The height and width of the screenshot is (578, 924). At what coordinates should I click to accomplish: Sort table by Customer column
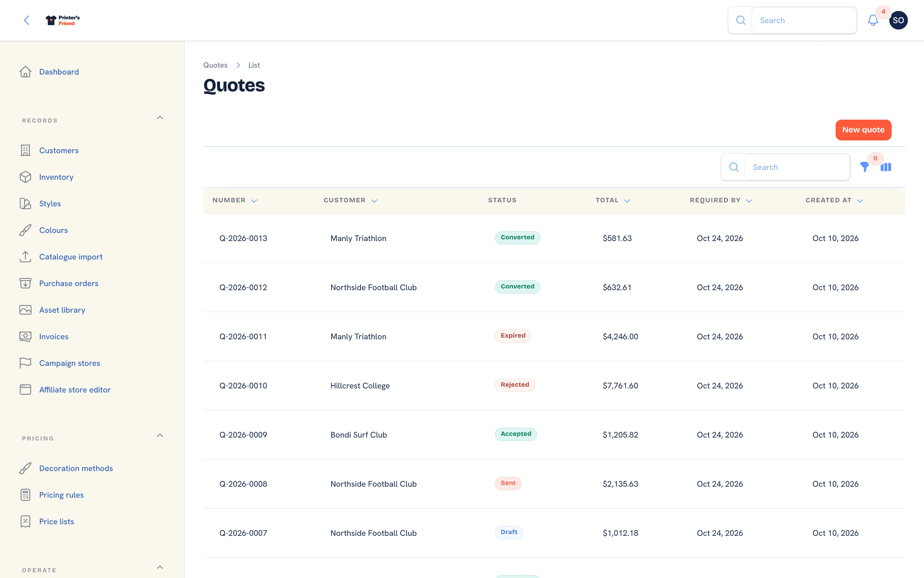(x=350, y=200)
